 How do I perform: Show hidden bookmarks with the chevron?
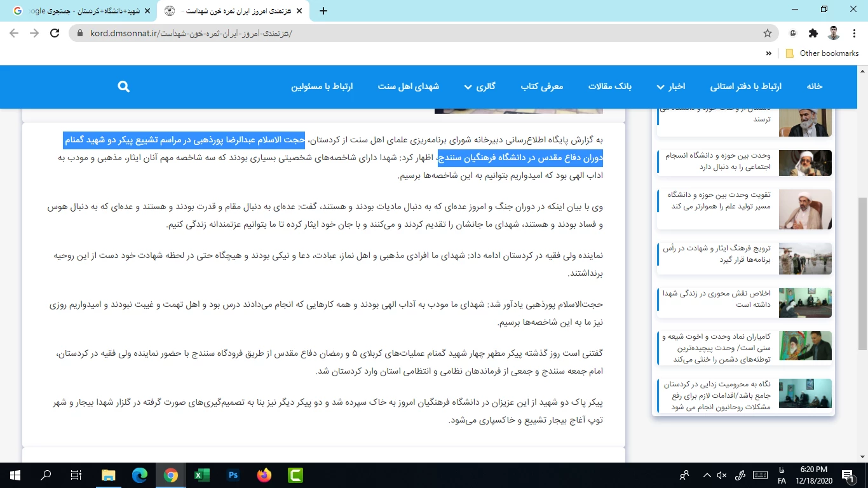coord(769,53)
